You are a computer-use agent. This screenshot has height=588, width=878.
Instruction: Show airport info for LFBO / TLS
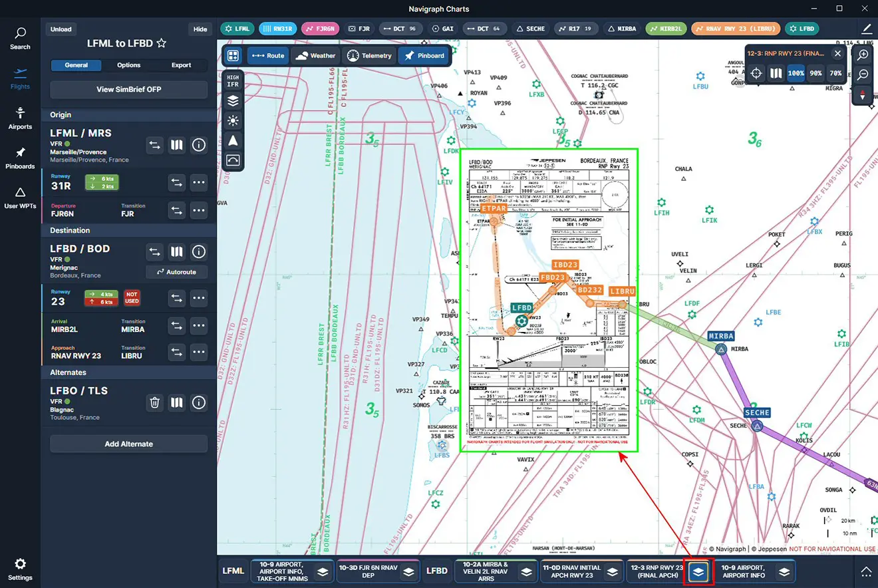198,402
